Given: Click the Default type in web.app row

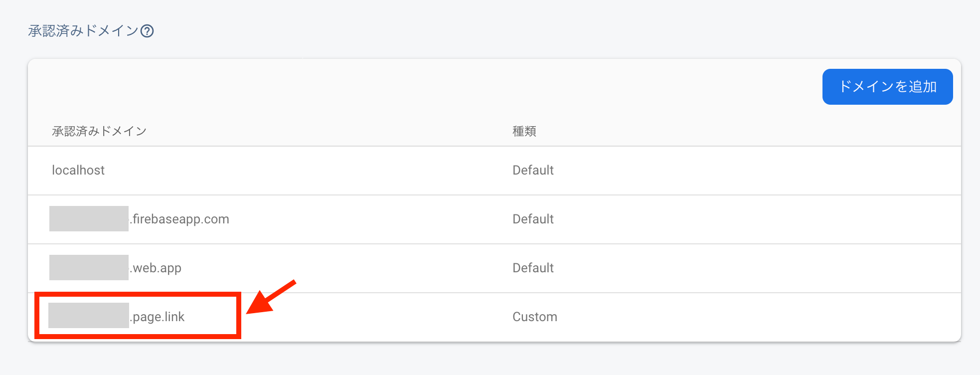Looking at the screenshot, I should click(533, 268).
